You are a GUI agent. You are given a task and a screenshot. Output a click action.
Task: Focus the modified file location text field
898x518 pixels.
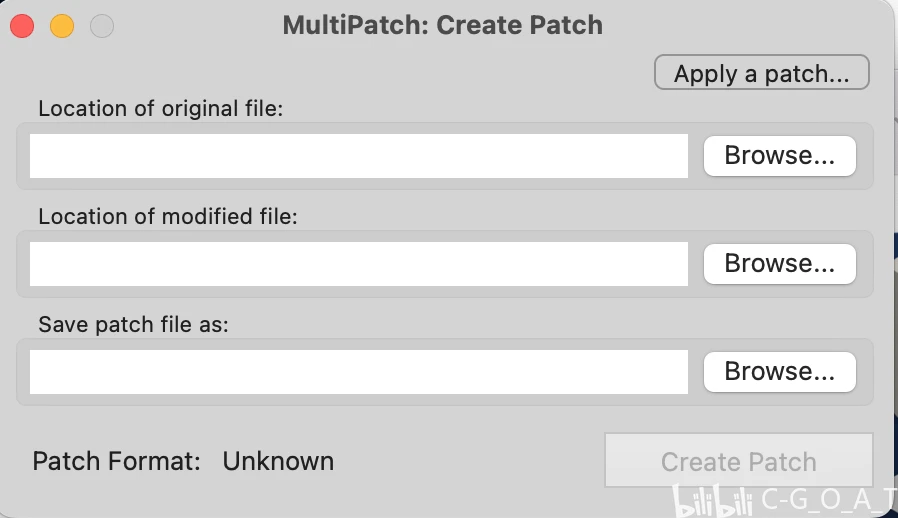358,264
